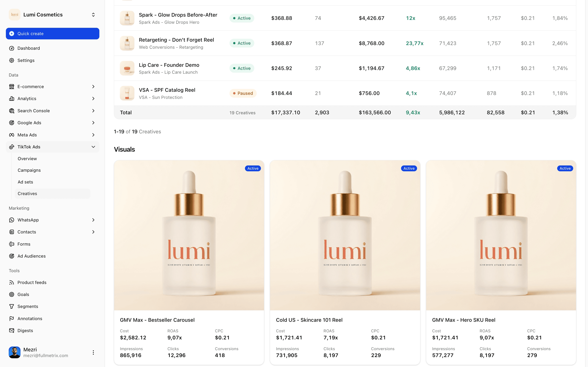Click the Lip Care Founder Demo thumbnail
588x367 pixels.
coord(127,68)
